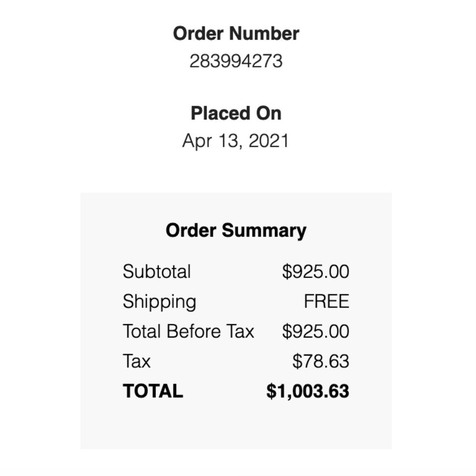Click the Placed On heading
The image size is (476, 476).
coord(236,114)
